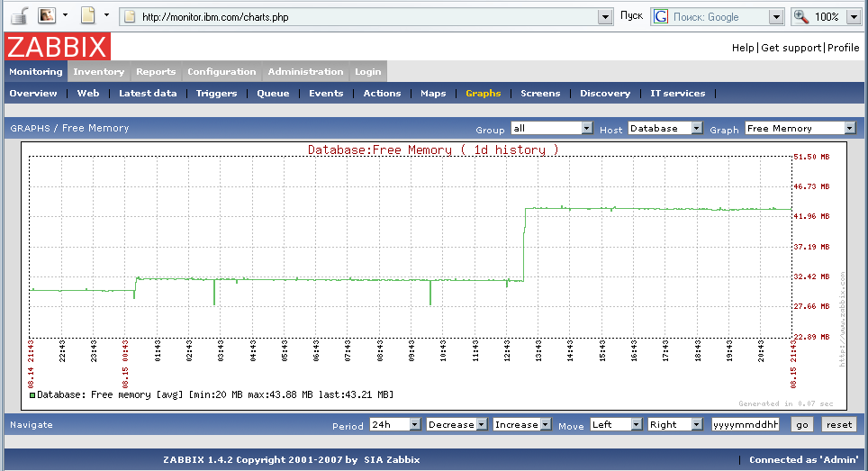Open the Triggers submenu item
Viewport: 868px width, 471px height.
(216, 94)
